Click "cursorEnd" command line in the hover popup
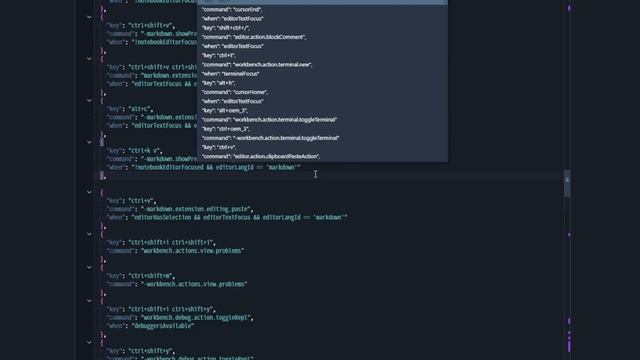This screenshot has height=360, width=640. tap(232, 9)
